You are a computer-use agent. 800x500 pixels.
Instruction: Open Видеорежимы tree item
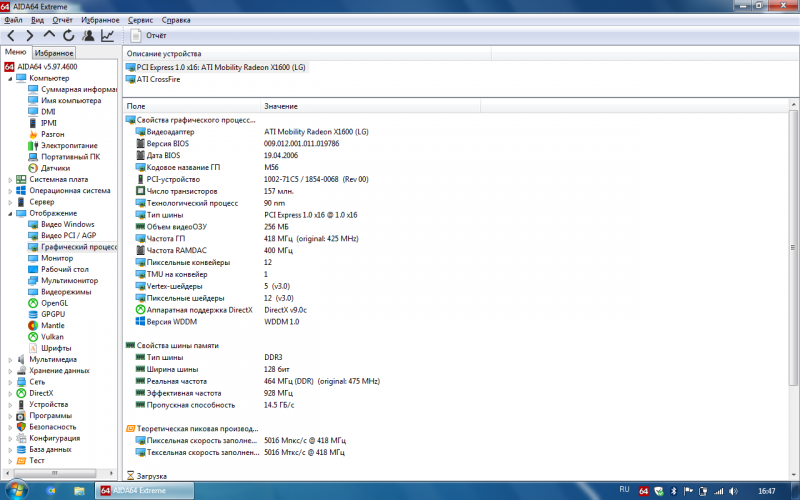[x=60, y=292]
